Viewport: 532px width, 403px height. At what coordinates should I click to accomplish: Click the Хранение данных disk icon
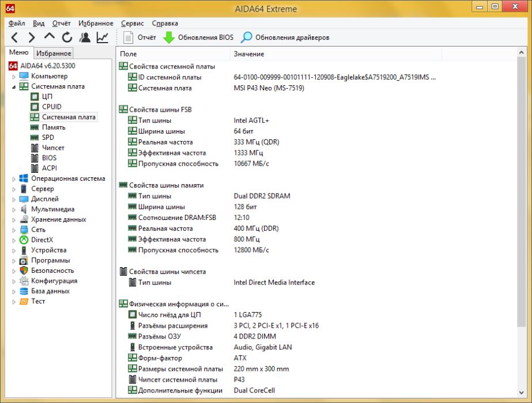click(x=24, y=219)
